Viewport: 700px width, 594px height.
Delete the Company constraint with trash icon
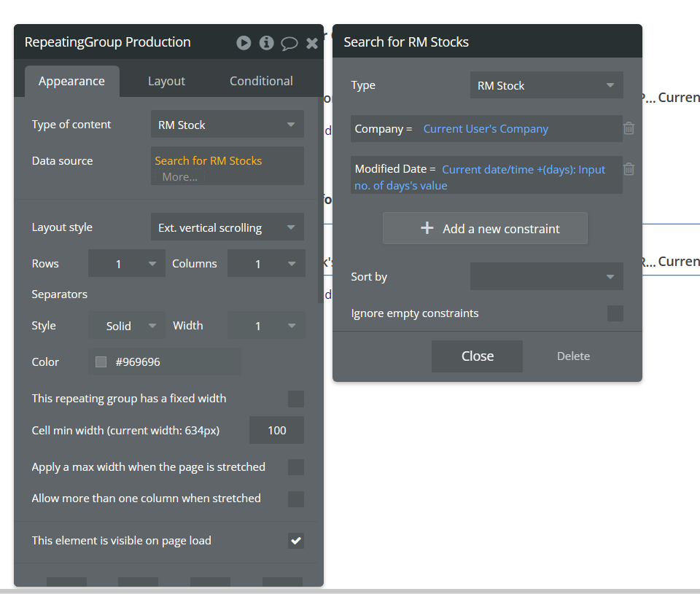point(629,128)
